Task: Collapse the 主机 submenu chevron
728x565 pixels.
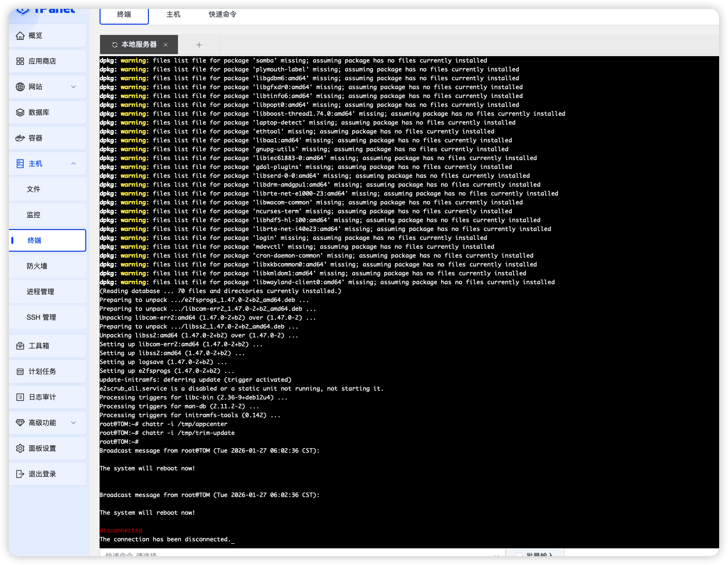Action: click(73, 164)
